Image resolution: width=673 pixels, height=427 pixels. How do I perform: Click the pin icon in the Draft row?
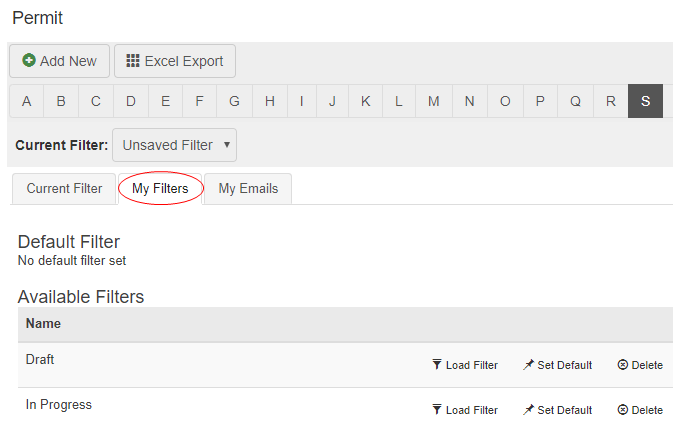coord(528,365)
